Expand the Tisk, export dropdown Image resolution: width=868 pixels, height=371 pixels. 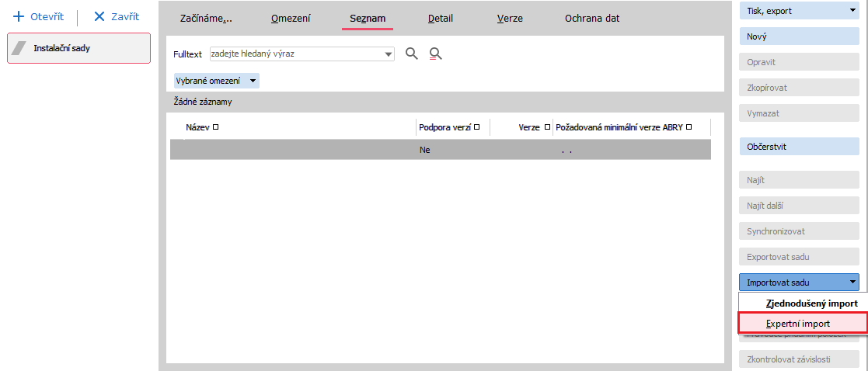tap(852, 12)
